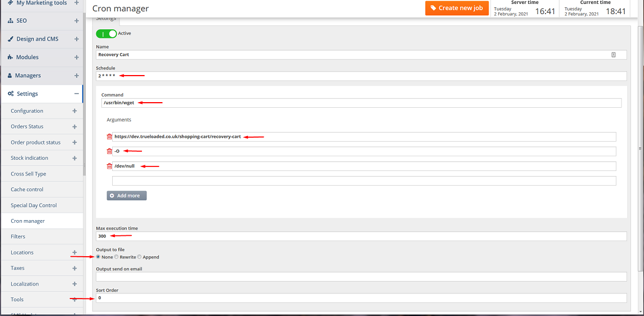Open Special Day Control page
This screenshot has width=644, height=316.
(x=34, y=205)
